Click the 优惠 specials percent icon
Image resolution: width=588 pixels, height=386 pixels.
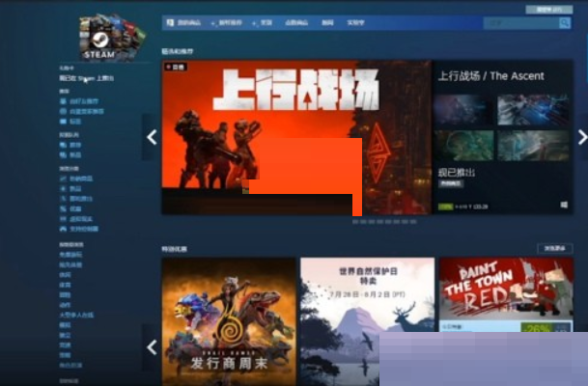click(63, 208)
